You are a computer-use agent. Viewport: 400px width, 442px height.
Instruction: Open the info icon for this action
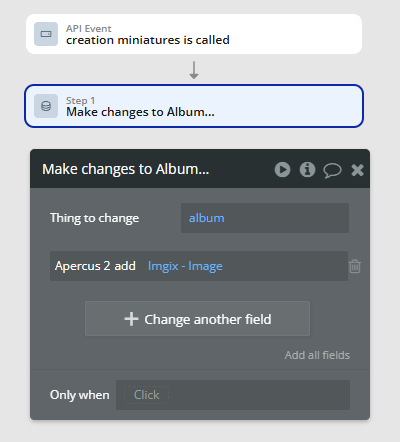pyautogui.click(x=307, y=169)
